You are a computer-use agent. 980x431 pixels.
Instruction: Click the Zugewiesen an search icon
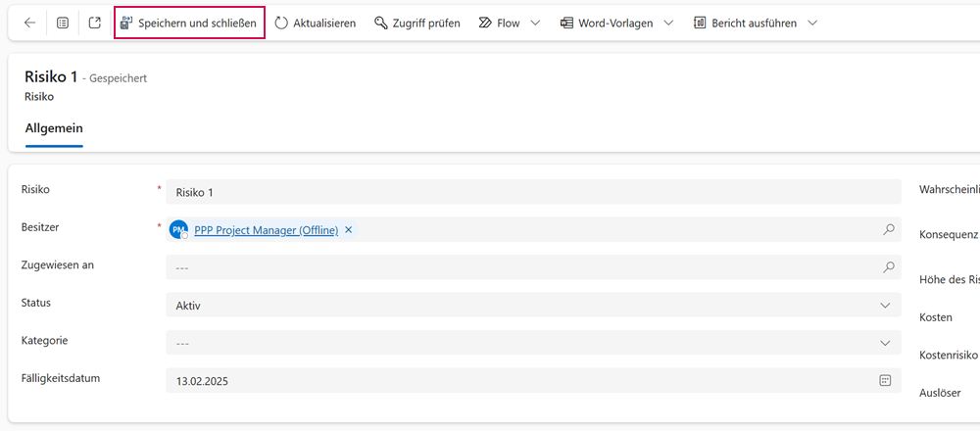coord(888,266)
